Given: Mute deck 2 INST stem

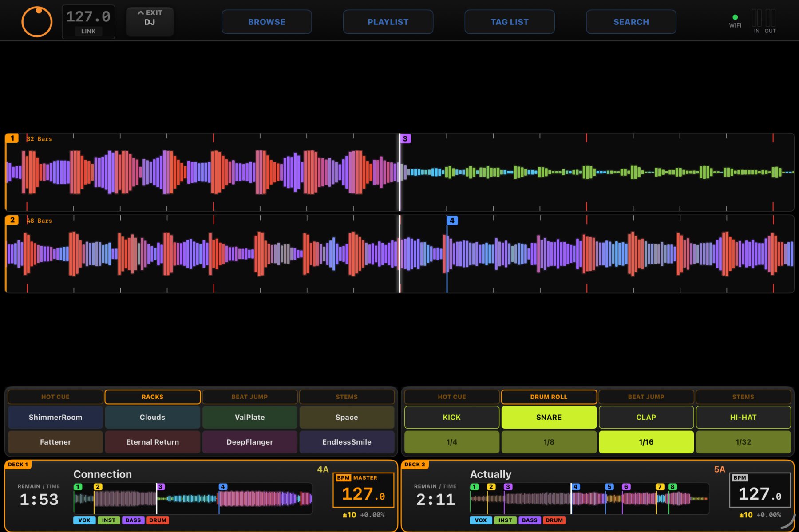Looking at the screenshot, I should click(505, 520).
